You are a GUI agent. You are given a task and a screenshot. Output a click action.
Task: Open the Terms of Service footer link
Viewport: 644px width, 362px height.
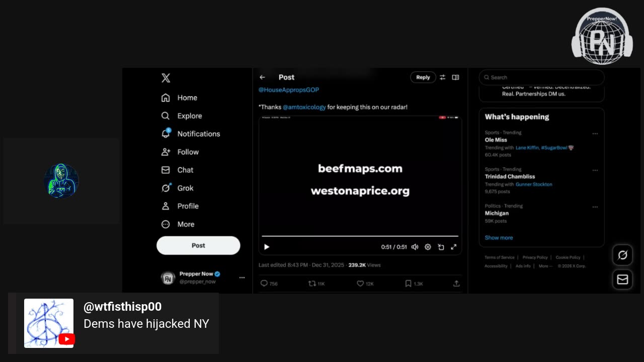pos(500,257)
